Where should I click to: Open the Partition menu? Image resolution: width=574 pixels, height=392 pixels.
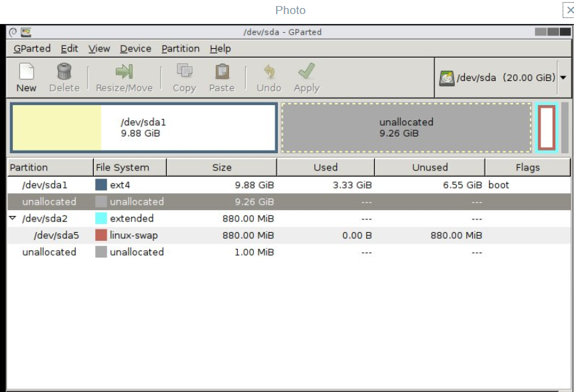coord(180,48)
